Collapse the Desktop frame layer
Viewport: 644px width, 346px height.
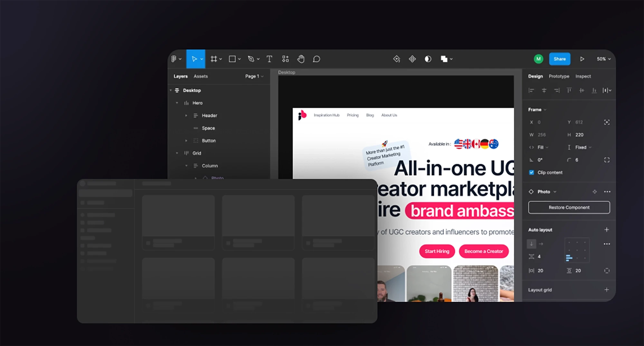171,91
